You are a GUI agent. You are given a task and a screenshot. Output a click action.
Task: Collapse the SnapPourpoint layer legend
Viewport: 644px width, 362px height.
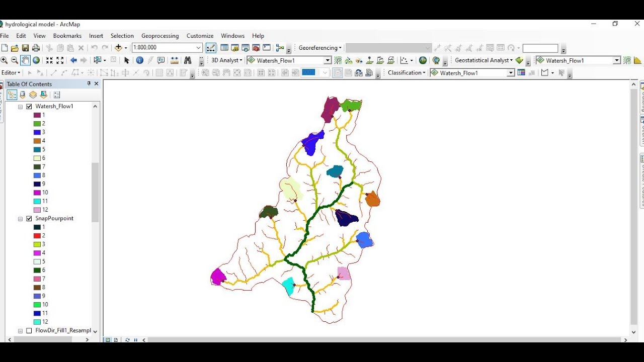pos(21,219)
